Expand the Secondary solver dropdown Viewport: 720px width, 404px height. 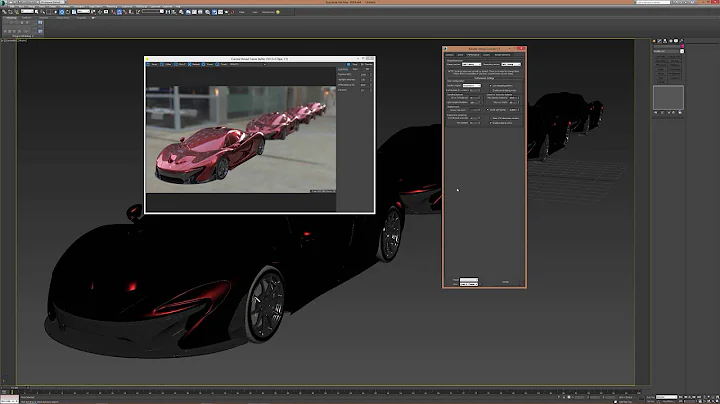(x=511, y=64)
